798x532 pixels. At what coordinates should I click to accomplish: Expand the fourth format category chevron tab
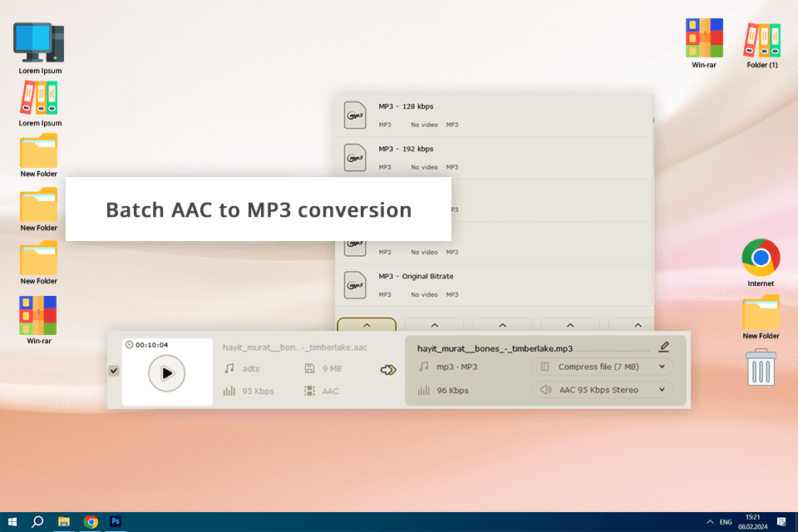click(x=570, y=325)
